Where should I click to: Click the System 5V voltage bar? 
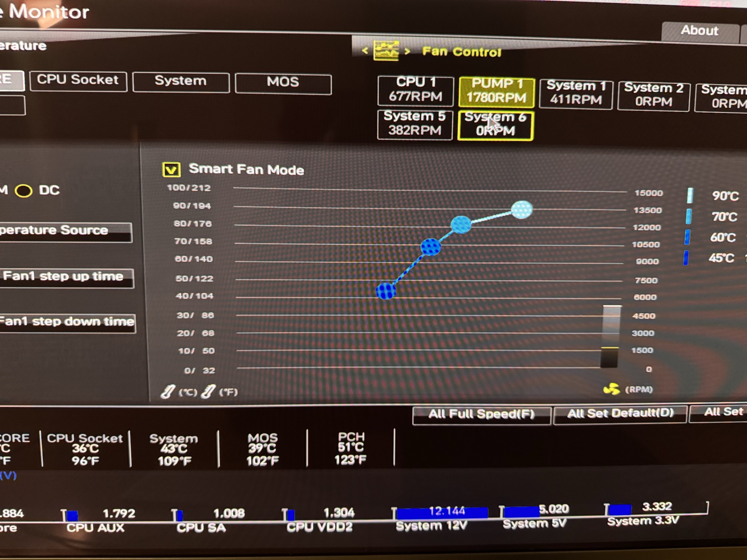click(522, 511)
